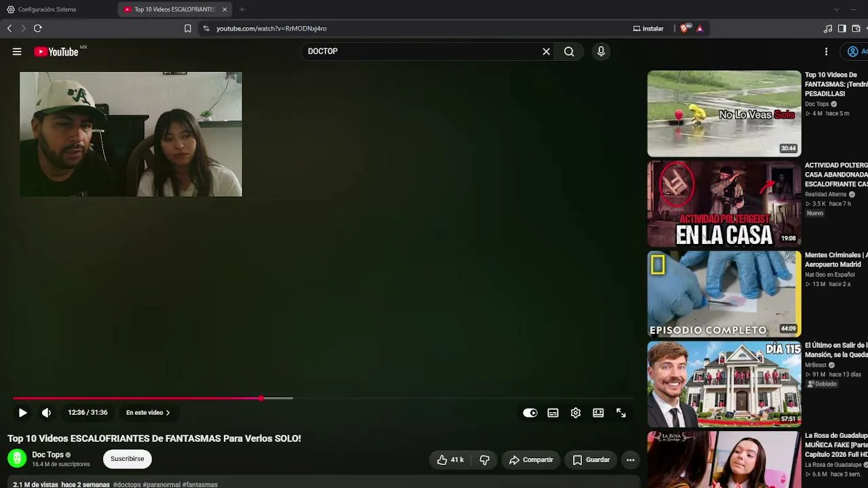868x488 pixels.
Task: Open the 'EN LA CASA' poltergeist thumbnail
Action: pyautogui.click(x=724, y=204)
